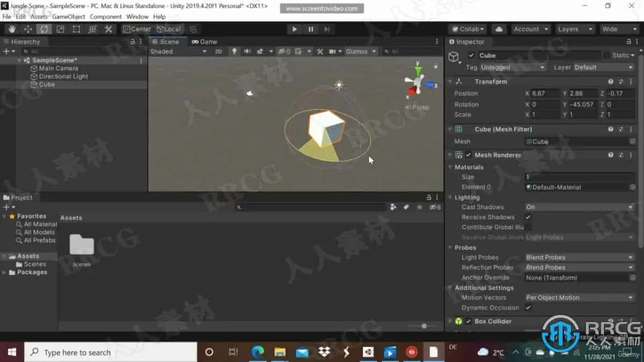Open the Gizmos dropdown

click(361, 51)
